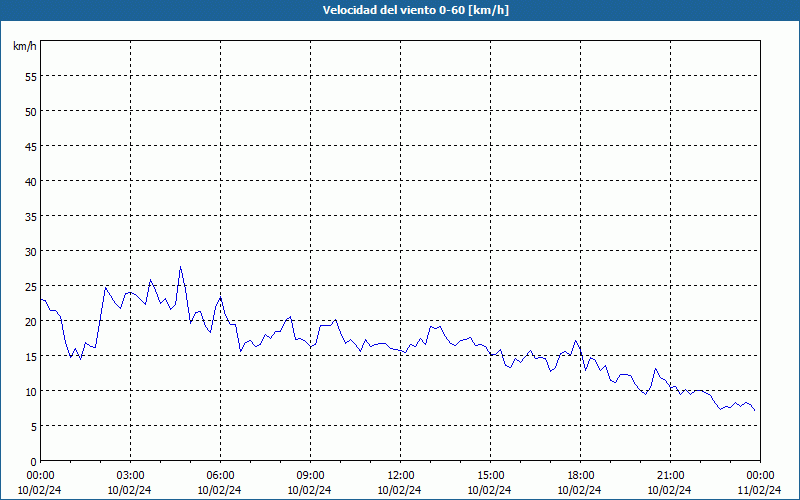The width and height of the screenshot is (800, 500).
Task: Click the 18:00 time label
Action: coord(581,476)
